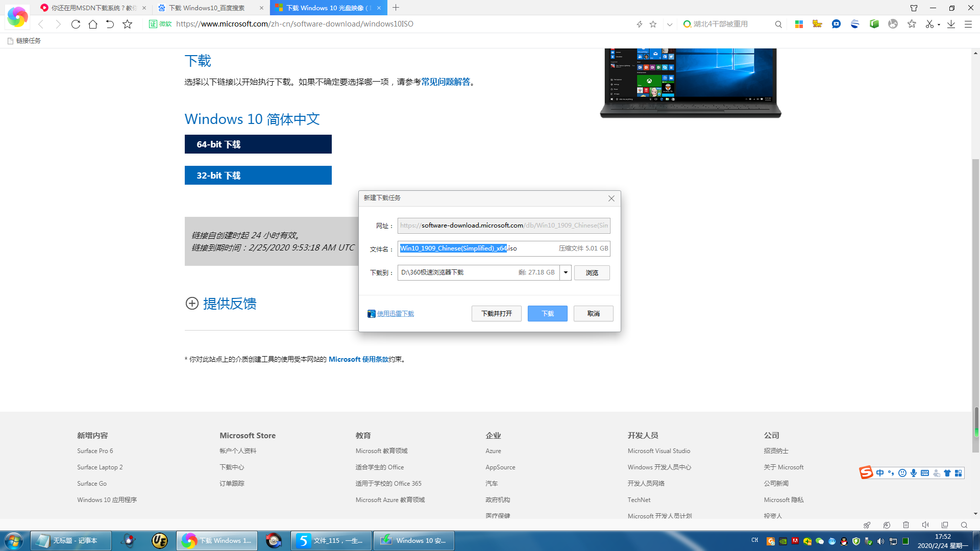Click the browser forward arrow
The image size is (980, 551).
click(58, 24)
